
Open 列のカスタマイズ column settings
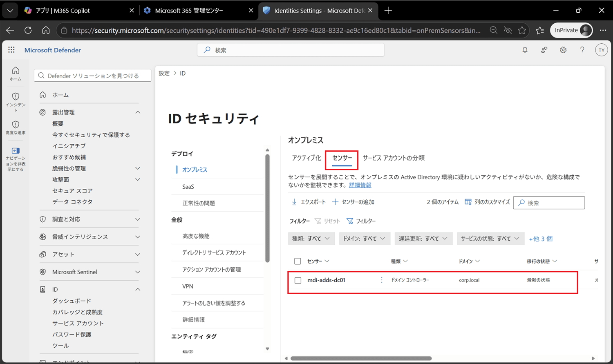coord(487,202)
